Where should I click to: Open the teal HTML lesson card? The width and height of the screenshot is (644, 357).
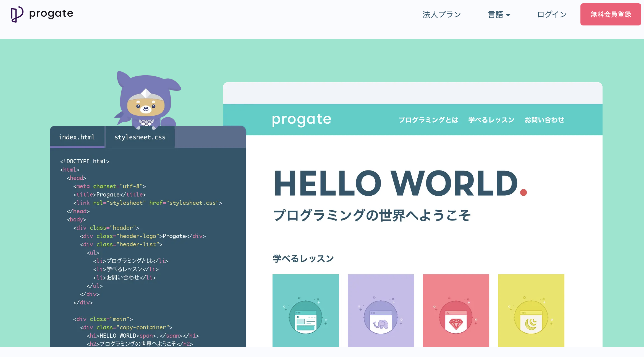(x=306, y=311)
